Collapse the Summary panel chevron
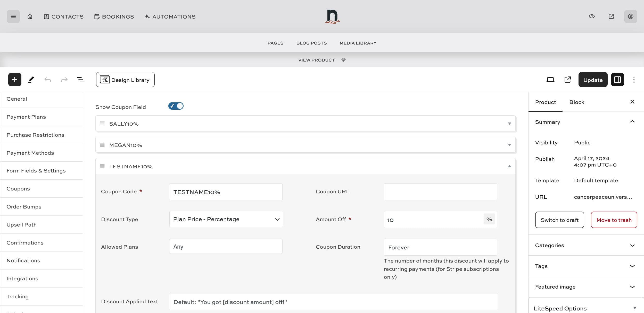Image resolution: width=644 pixels, height=313 pixels. pos(632,122)
